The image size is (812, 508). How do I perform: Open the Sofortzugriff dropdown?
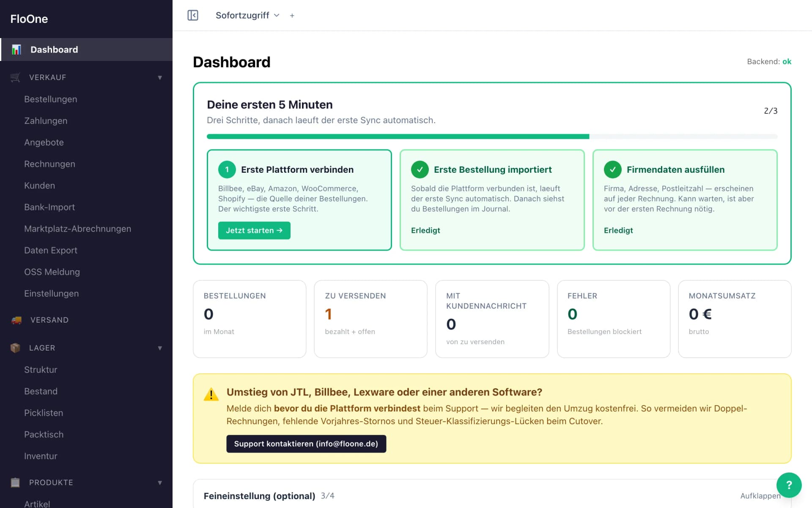[x=247, y=15]
